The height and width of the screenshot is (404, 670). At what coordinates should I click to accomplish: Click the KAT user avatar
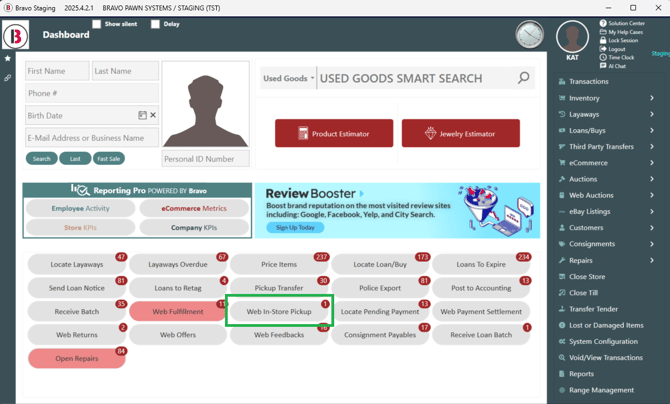click(x=572, y=37)
